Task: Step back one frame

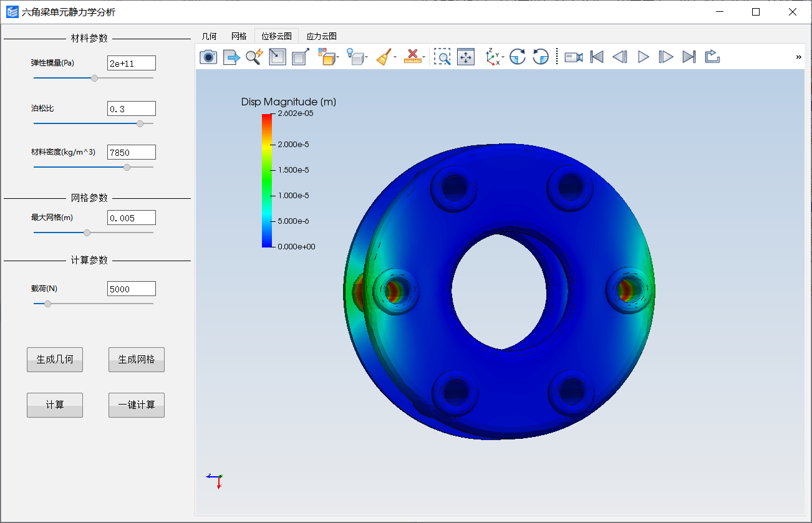Action: (620, 57)
